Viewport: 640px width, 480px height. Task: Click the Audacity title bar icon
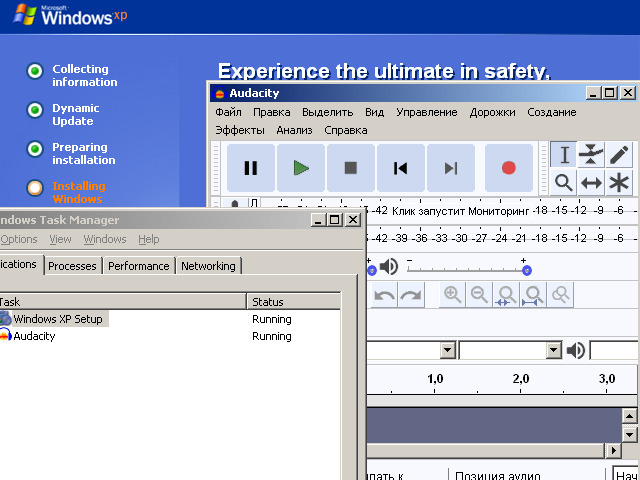pos(220,93)
